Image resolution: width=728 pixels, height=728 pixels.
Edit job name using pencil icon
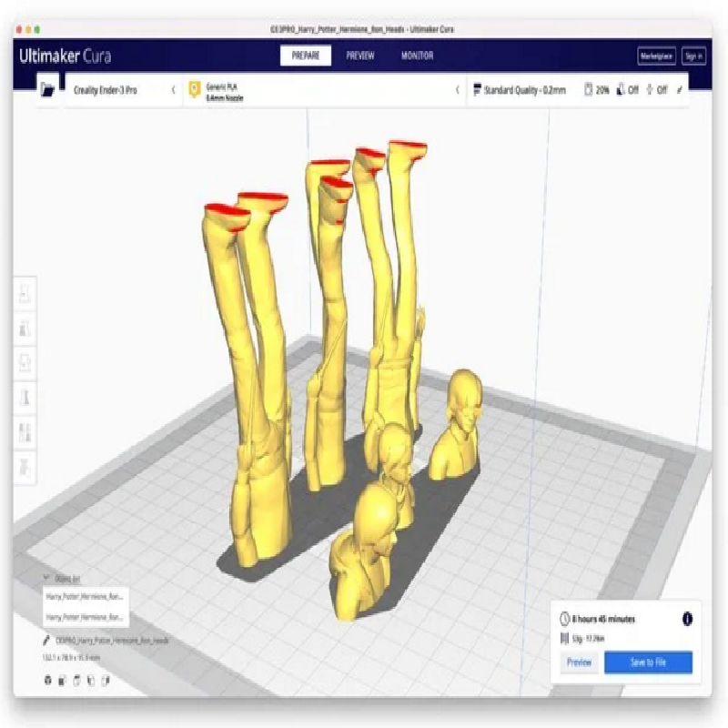pos(46,641)
